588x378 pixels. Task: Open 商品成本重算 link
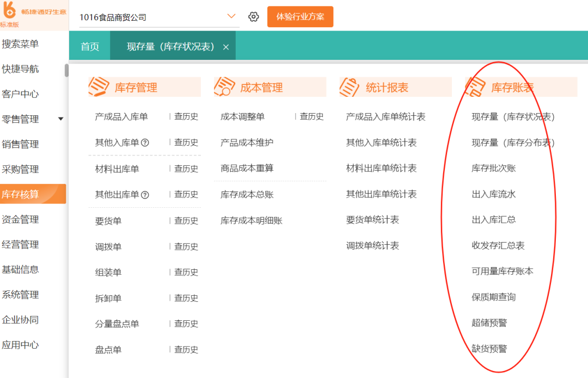(x=247, y=169)
